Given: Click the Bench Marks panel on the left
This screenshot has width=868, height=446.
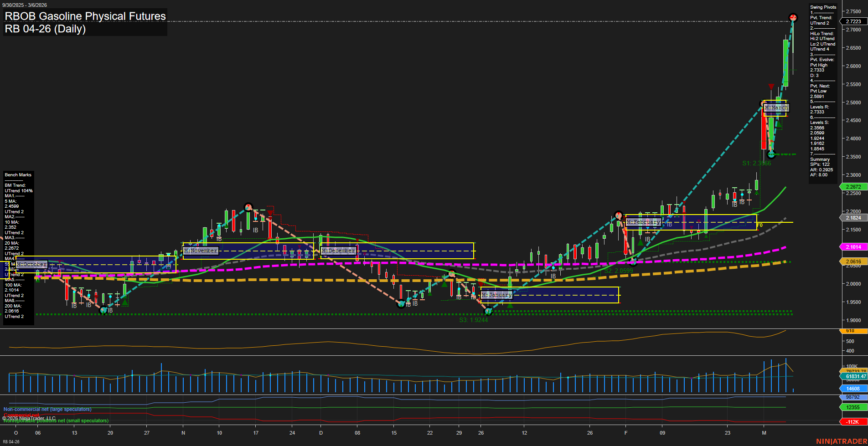Looking at the screenshot, I should pos(18,174).
